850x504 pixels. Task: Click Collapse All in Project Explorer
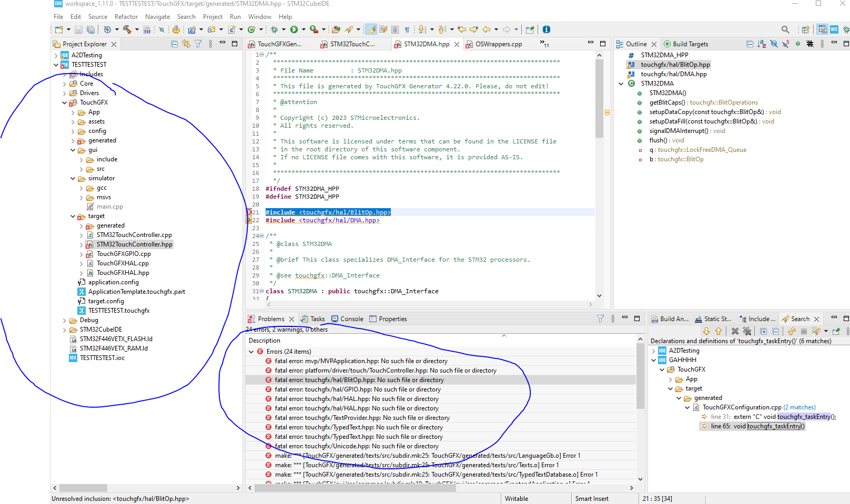tap(174, 44)
